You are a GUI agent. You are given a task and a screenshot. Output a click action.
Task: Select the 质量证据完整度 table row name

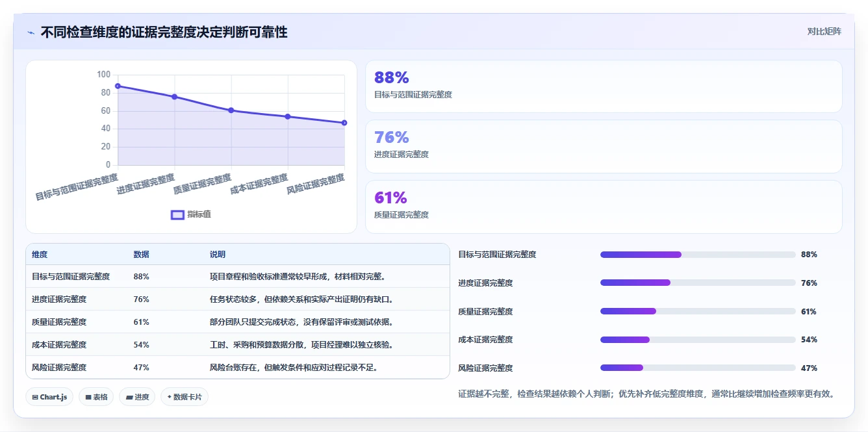coord(59,322)
